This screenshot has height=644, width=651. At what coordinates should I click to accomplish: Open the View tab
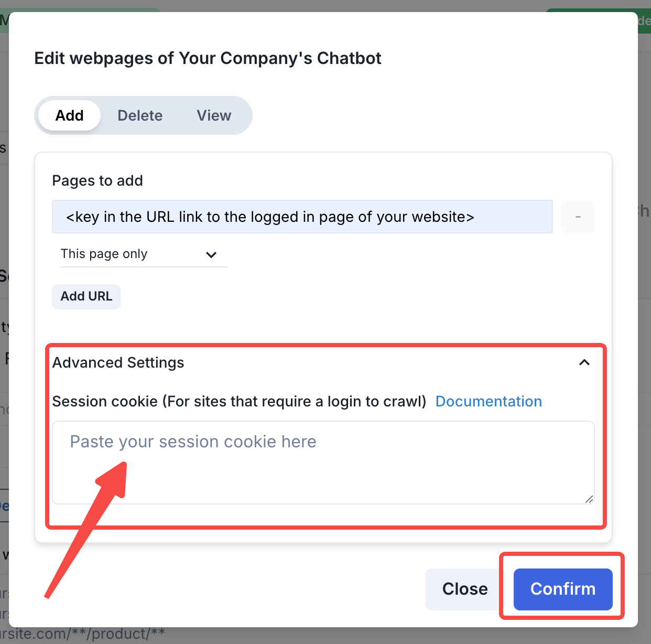(214, 115)
